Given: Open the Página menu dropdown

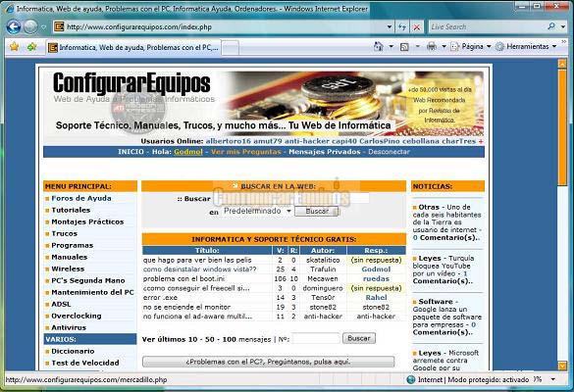Looking at the screenshot, I should point(471,46).
